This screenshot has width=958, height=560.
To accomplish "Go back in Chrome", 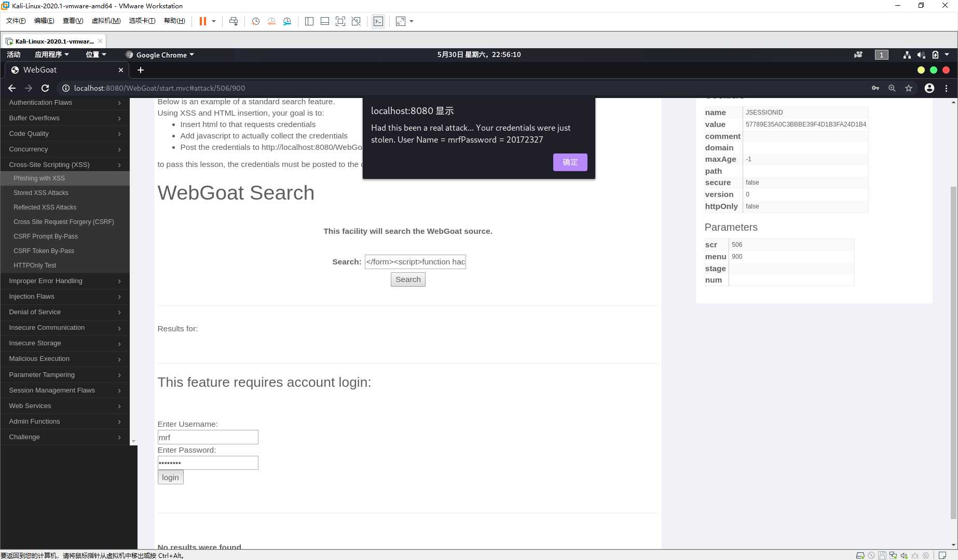I will 12,88.
